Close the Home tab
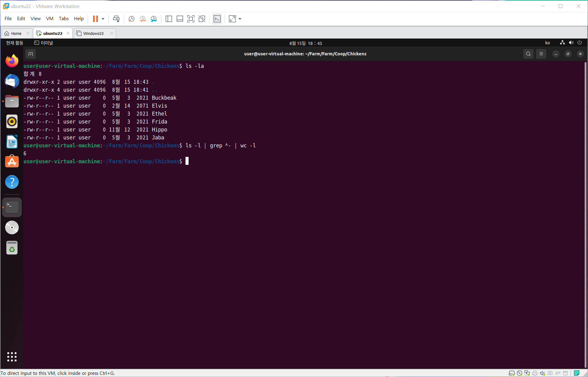The image size is (588, 377). point(28,33)
